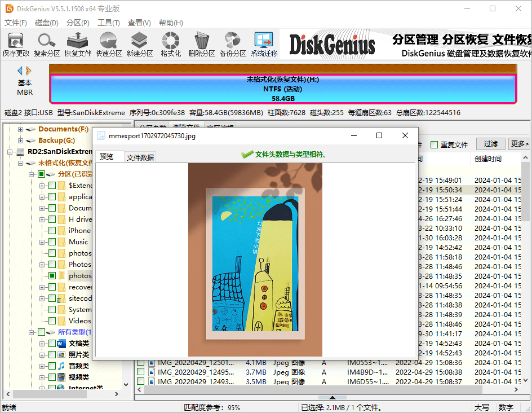Toggle the 重复文件 checkbox
Screen dimensions: 532x413
(x=435, y=144)
